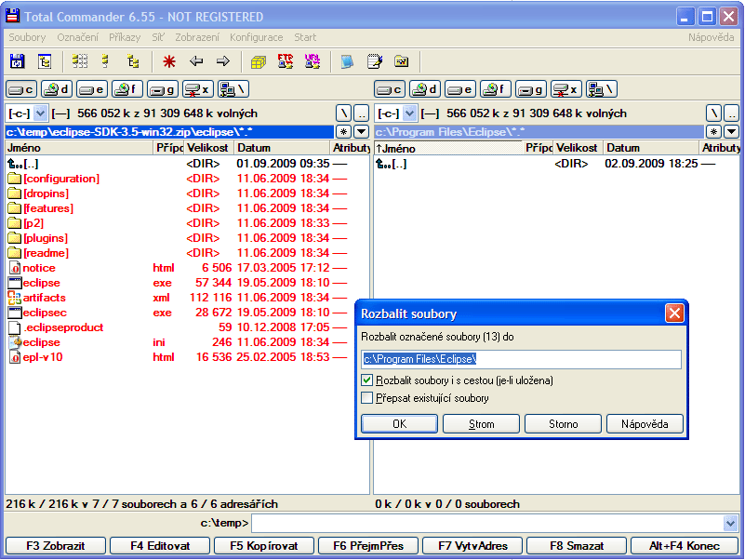Click the F5 Kopírovat button

point(264,546)
